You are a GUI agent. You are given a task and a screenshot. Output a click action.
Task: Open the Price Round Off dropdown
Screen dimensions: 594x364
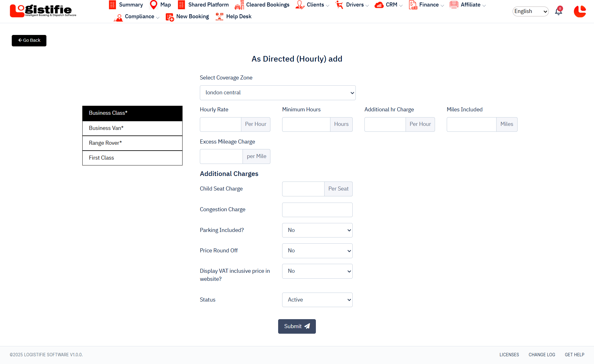click(x=317, y=251)
